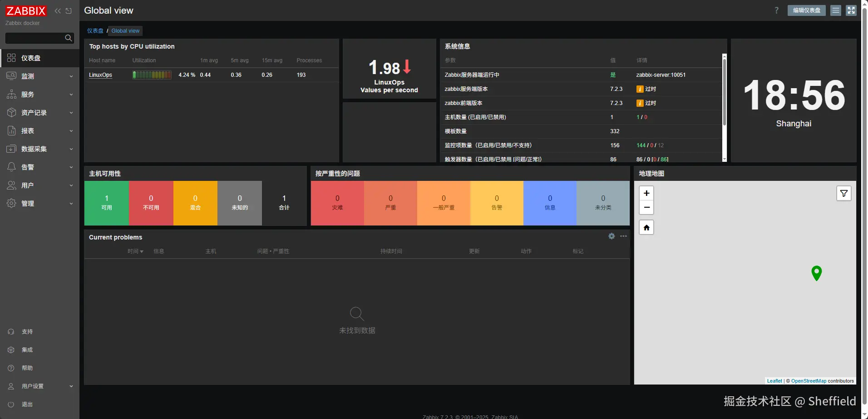Open the LinuxOps host link

[x=100, y=75]
